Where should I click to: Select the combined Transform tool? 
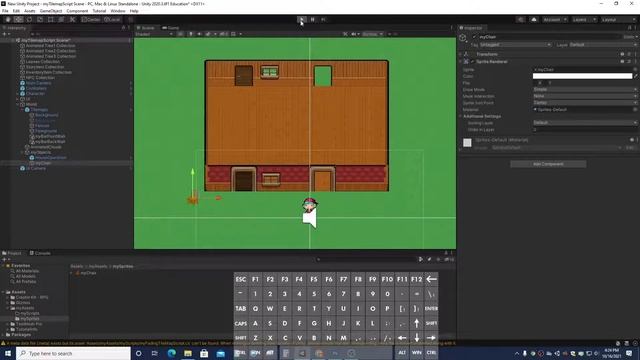coord(61,20)
